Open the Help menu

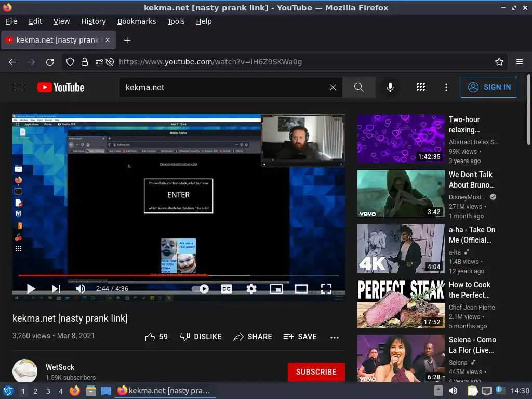(204, 21)
